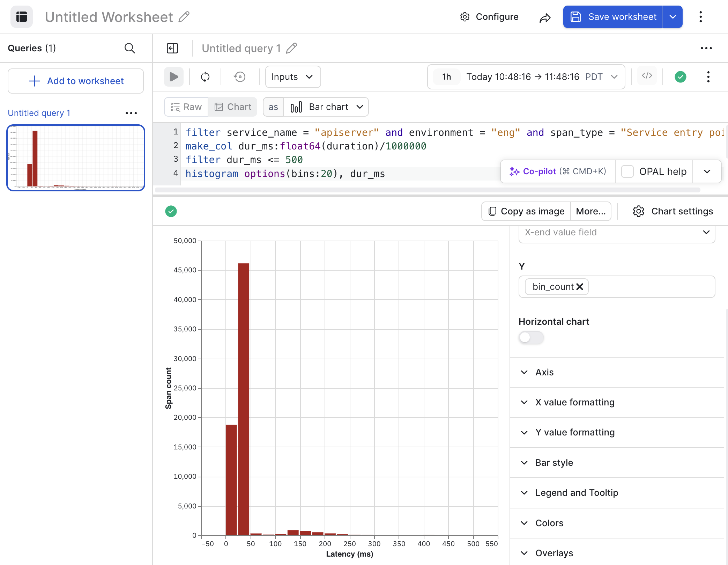Click the refresh query icon
This screenshot has width=728, height=565.
click(x=205, y=77)
